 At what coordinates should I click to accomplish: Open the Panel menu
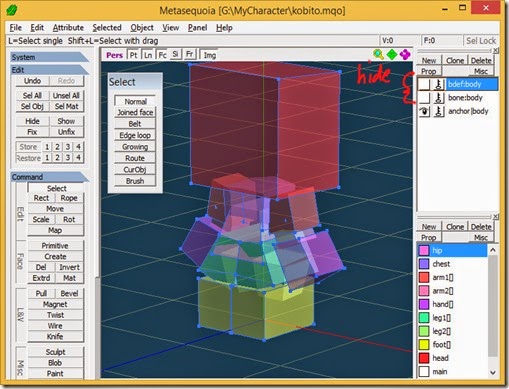[x=197, y=28]
